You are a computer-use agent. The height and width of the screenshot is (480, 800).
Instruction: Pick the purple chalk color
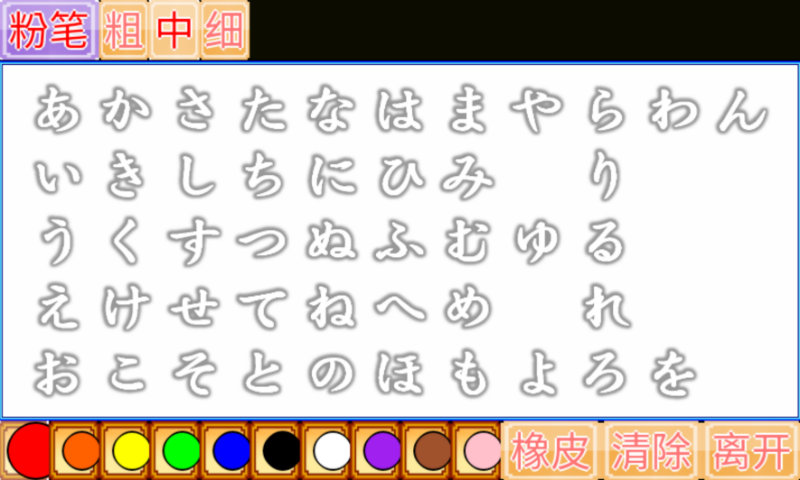[383, 451]
